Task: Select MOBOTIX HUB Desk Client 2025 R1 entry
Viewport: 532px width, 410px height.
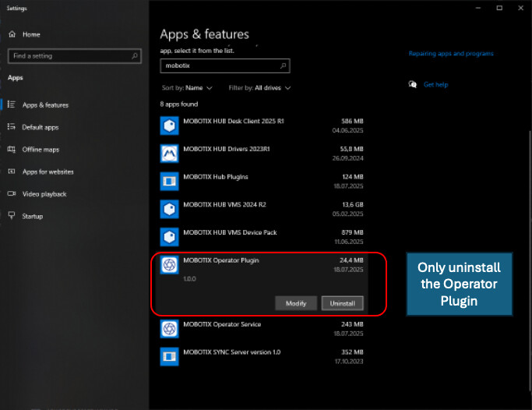Action: click(x=262, y=125)
